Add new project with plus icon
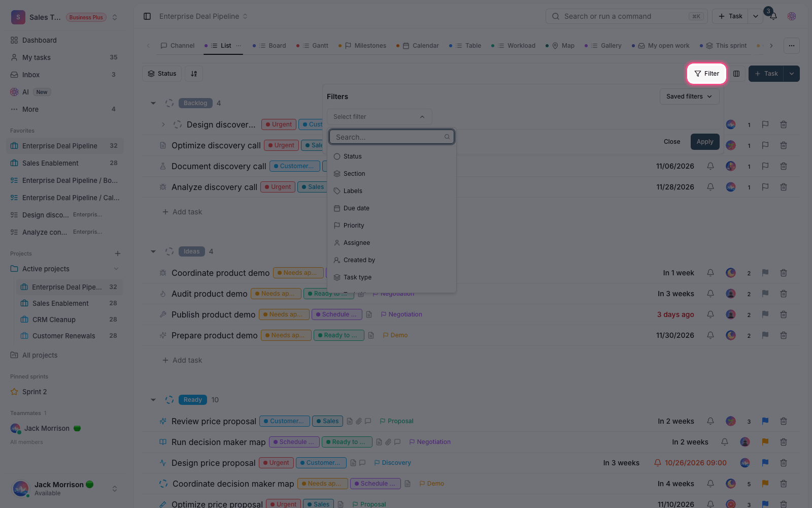Viewport: 812px width, 508px height. tap(118, 253)
